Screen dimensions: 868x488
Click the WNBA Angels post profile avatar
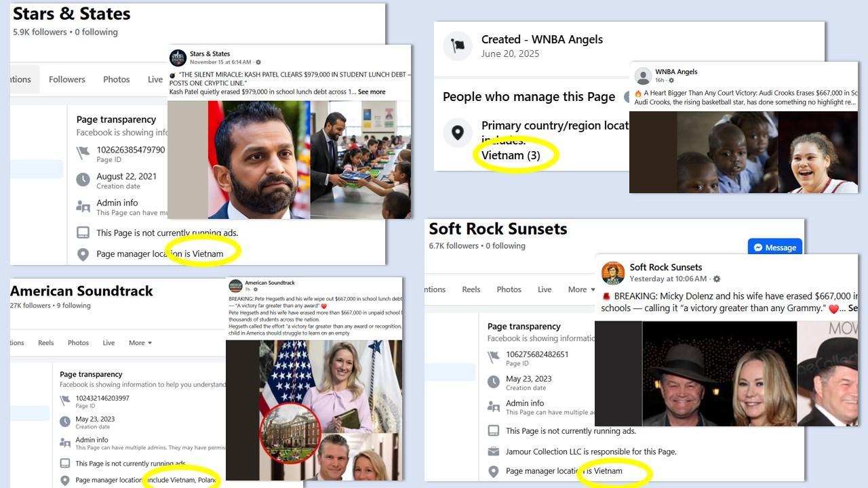tap(643, 76)
